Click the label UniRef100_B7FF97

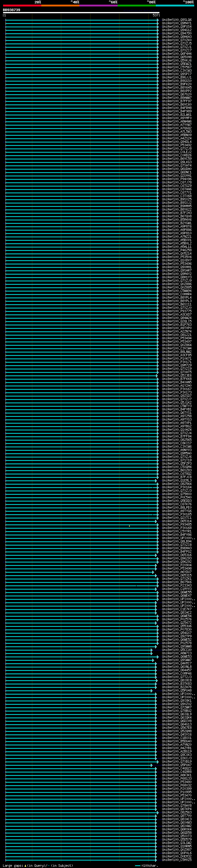pos(176,101)
